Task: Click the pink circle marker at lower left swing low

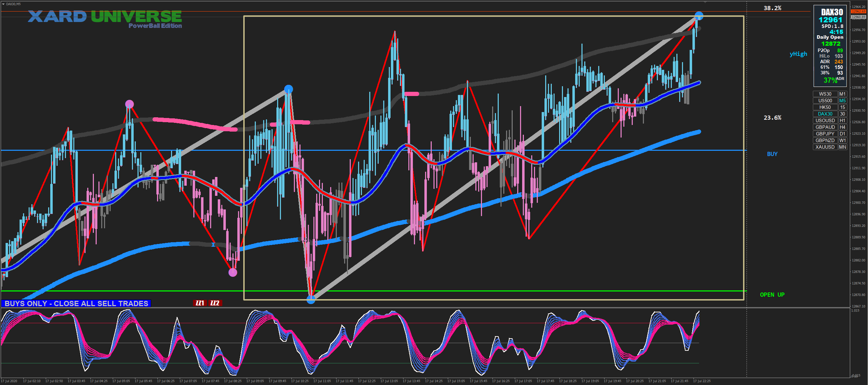Action: [x=233, y=272]
